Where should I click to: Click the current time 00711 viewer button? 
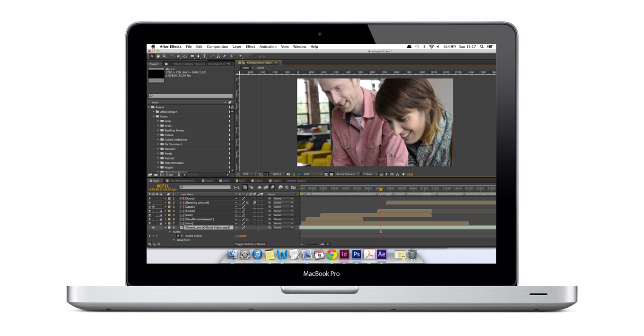(278, 174)
